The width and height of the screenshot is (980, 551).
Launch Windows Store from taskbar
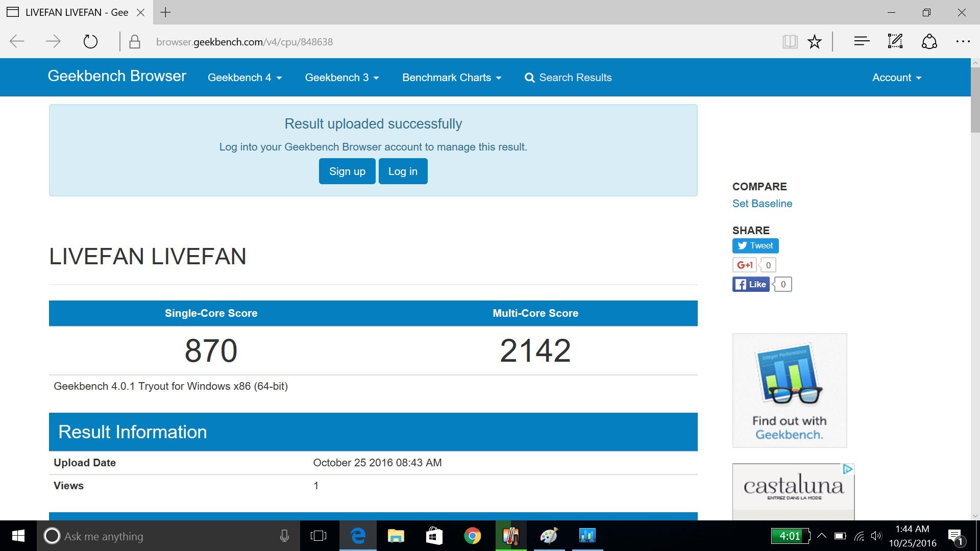[434, 536]
